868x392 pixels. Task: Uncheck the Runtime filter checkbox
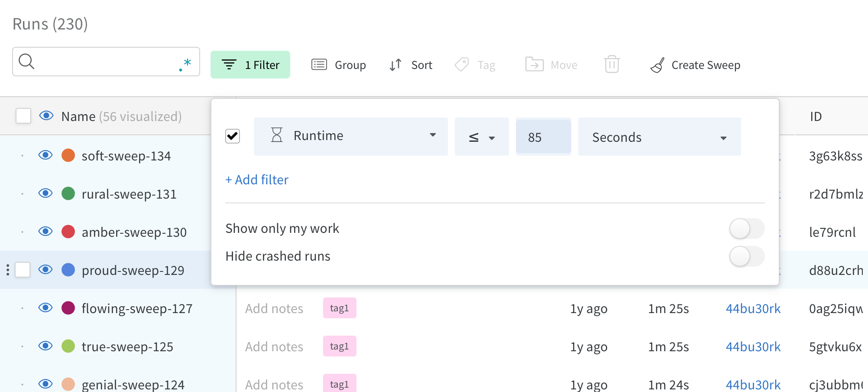click(x=232, y=136)
